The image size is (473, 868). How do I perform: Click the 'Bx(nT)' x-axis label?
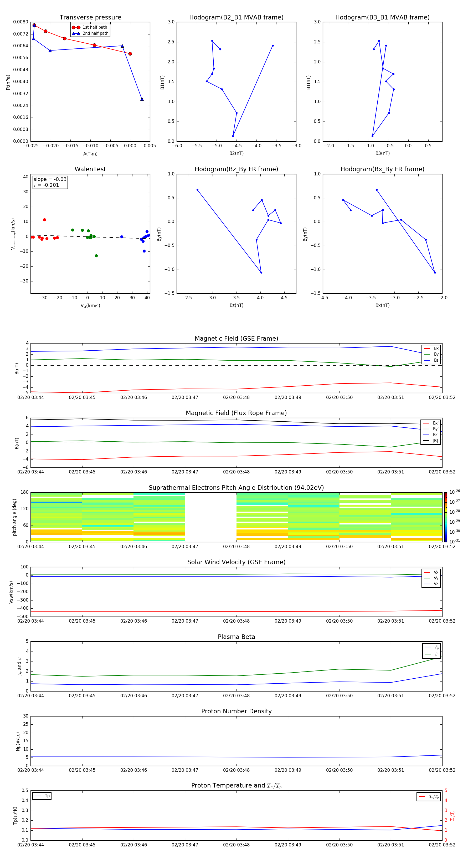382,305
